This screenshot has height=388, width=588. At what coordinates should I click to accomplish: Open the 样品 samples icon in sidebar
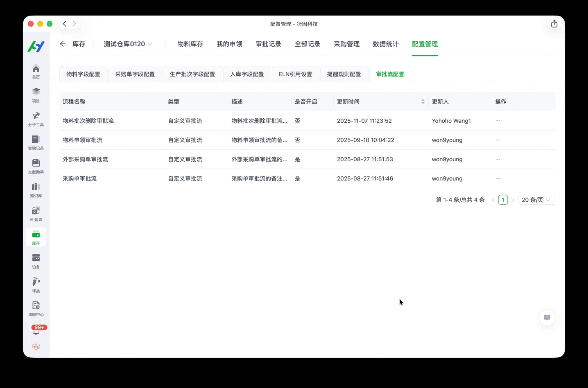tap(36, 285)
